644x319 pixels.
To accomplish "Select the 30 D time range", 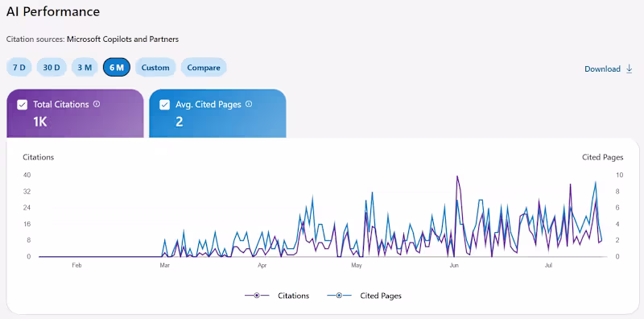I will 52,68.
